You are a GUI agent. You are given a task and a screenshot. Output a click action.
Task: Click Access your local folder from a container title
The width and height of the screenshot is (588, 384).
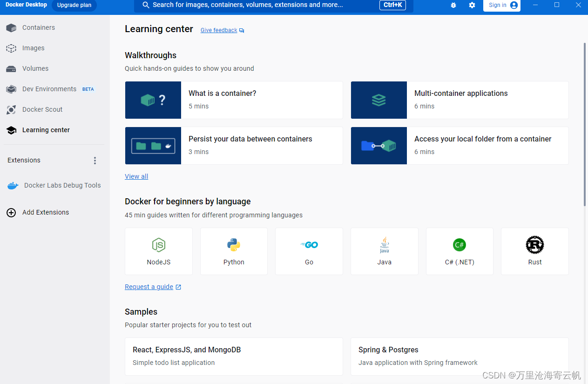click(x=483, y=139)
